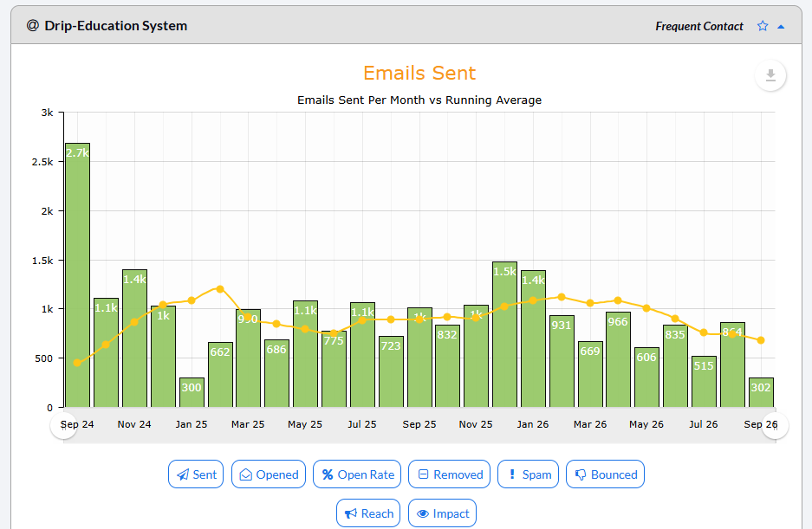Collapse the Drip-Education System panel
Screen dimensions: 812x529
click(x=781, y=26)
